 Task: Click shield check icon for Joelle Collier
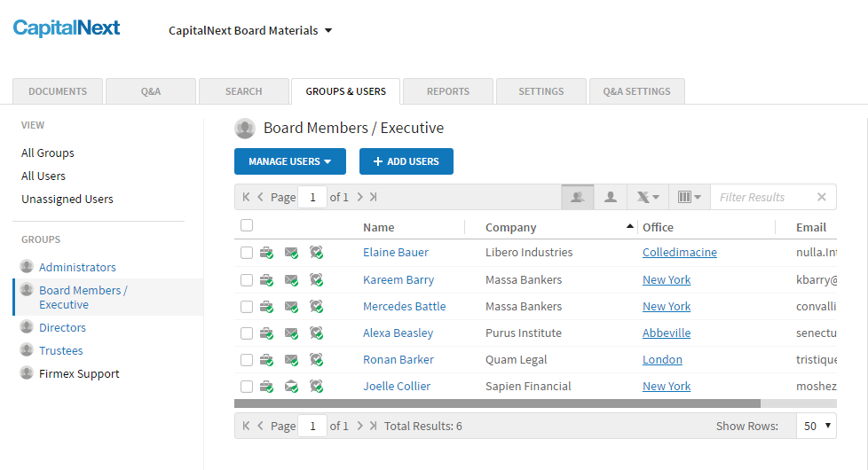click(x=316, y=387)
